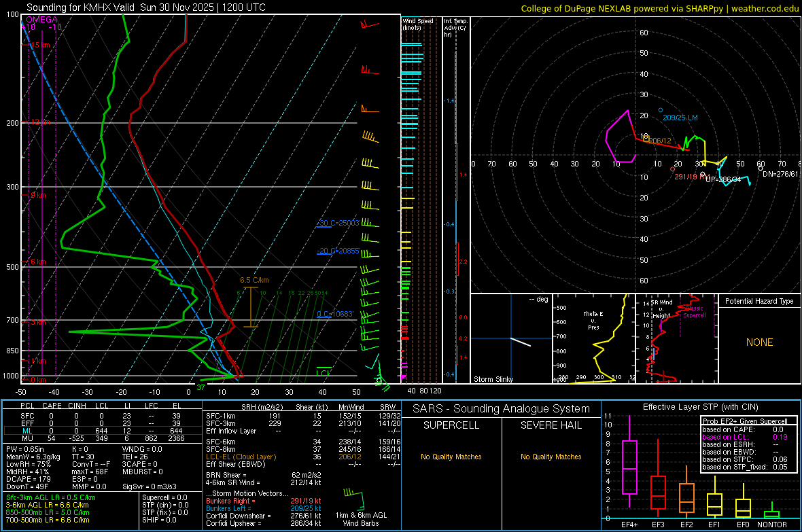Click the '6 km' height marker
802x532 pixels.
click(x=38, y=262)
